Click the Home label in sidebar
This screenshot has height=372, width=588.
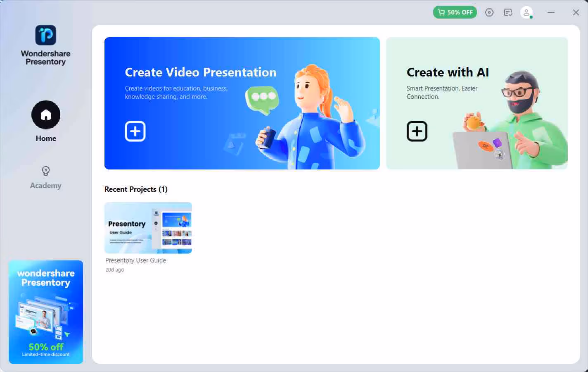(x=46, y=138)
